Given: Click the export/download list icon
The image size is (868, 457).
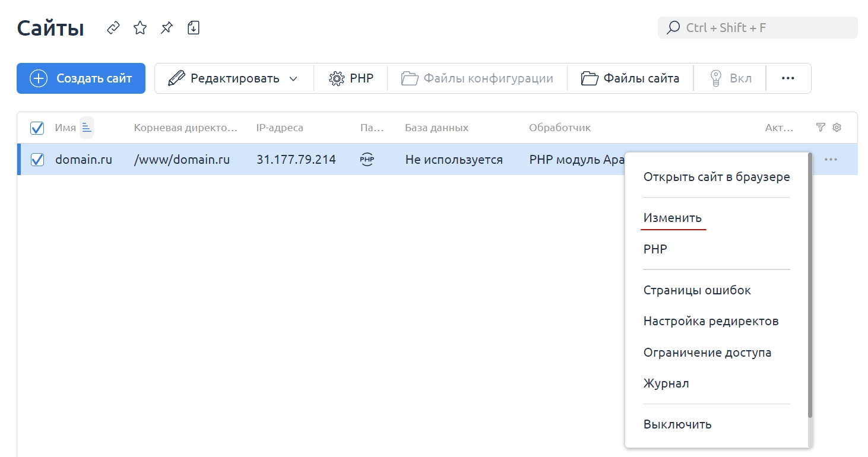Looking at the screenshot, I should [194, 28].
